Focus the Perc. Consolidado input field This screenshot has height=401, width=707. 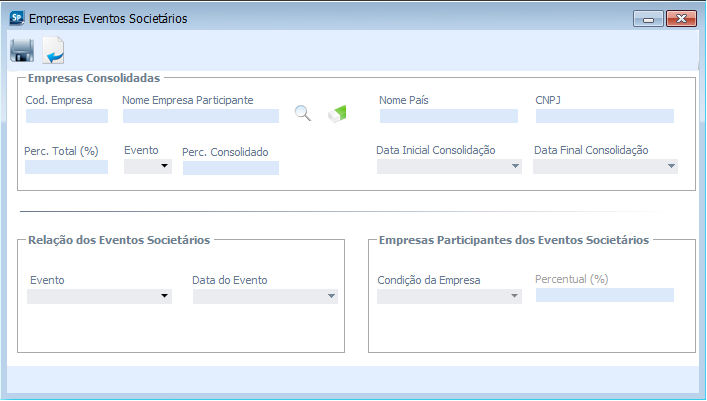(231, 168)
